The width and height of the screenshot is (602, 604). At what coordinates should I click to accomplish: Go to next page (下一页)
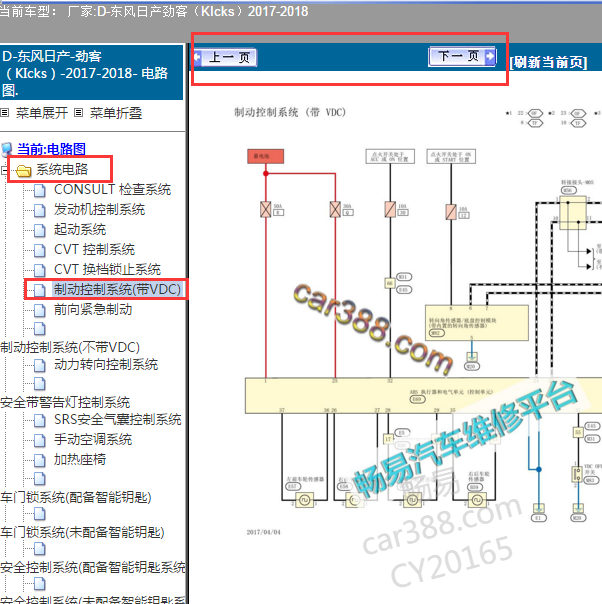(x=462, y=57)
